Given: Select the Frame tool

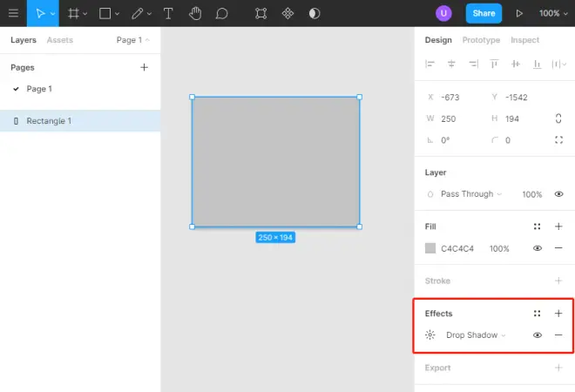Looking at the screenshot, I should click(74, 14).
